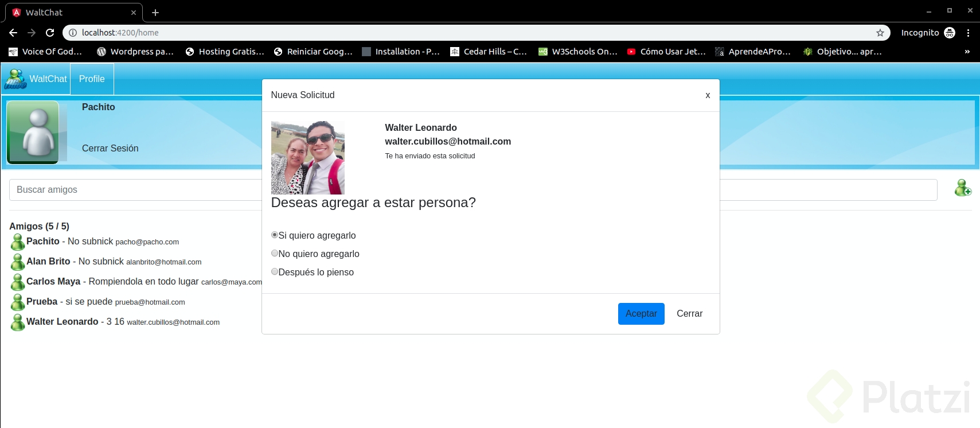Click Cerrar Sesión link

[110, 148]
